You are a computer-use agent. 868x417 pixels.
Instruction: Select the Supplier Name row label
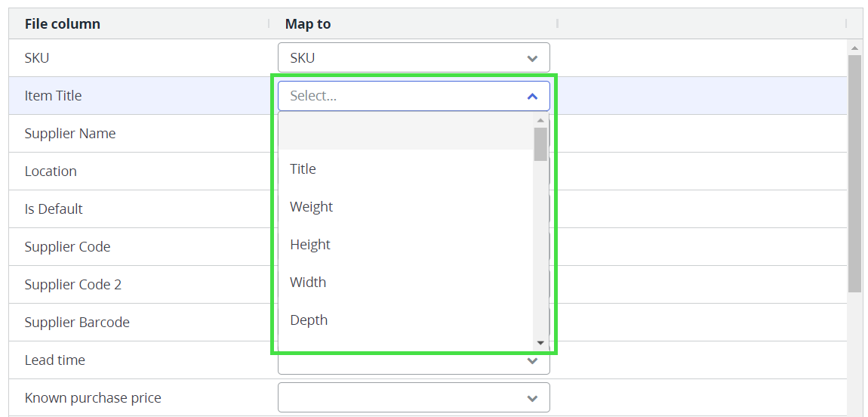[70, 134]
